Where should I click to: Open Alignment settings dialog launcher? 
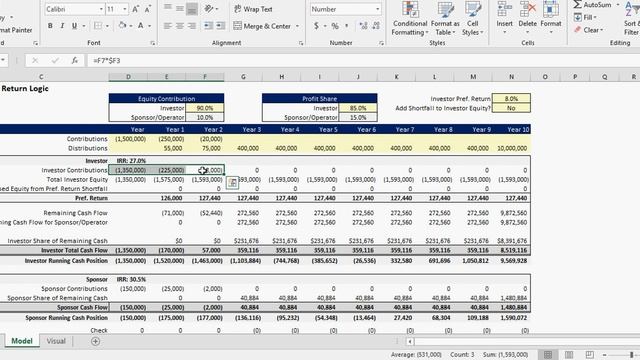pos(301,43)
